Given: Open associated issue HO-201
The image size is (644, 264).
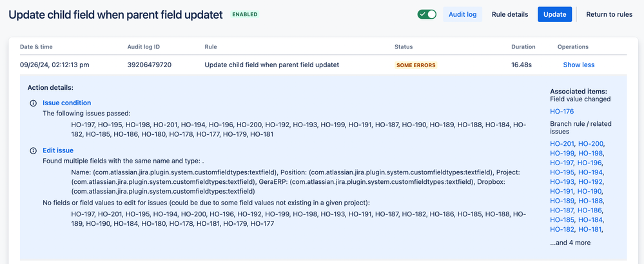Looking at the screenshot, I should (x=562, y=143).
